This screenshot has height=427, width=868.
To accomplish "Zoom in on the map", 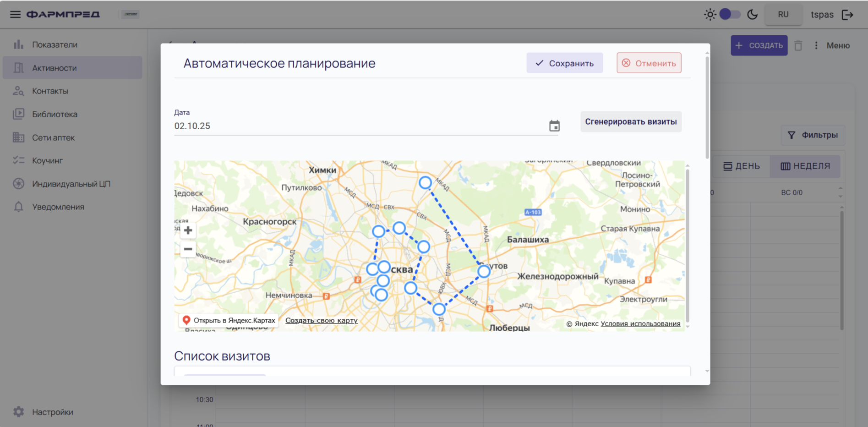I will pos(188,230).
